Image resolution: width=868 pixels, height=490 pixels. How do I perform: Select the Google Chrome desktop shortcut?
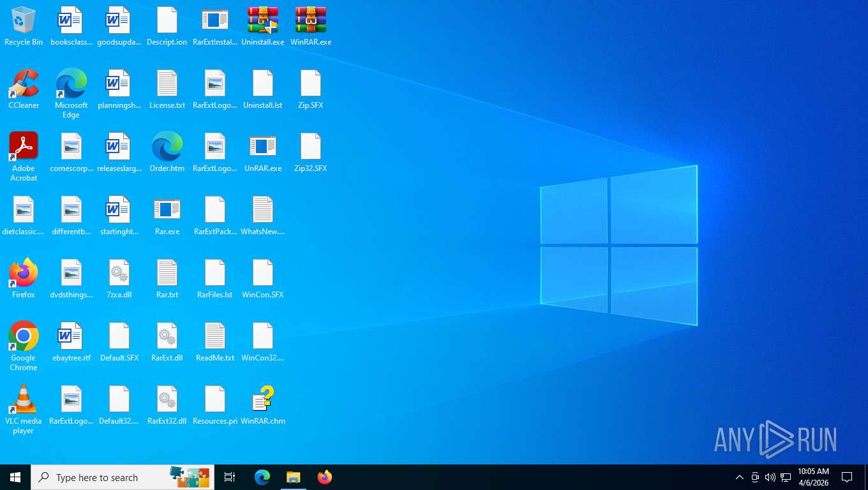tap(24, 346)
